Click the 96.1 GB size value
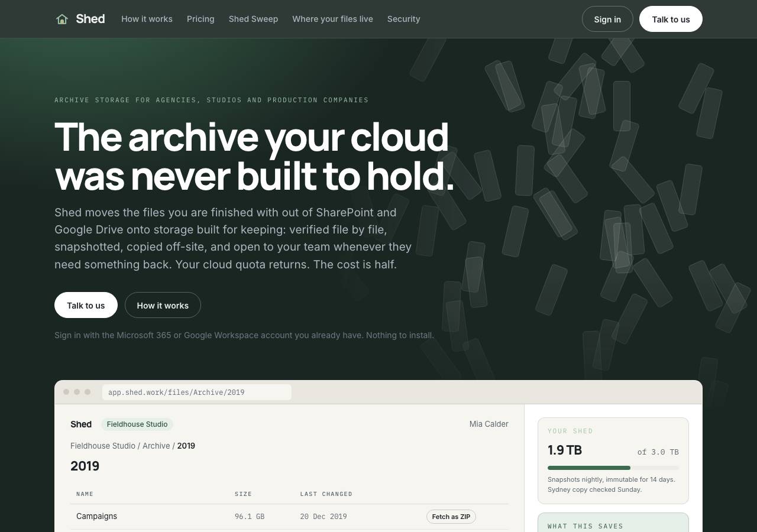This screenshot has width=757, height=532. click(250, 517)
